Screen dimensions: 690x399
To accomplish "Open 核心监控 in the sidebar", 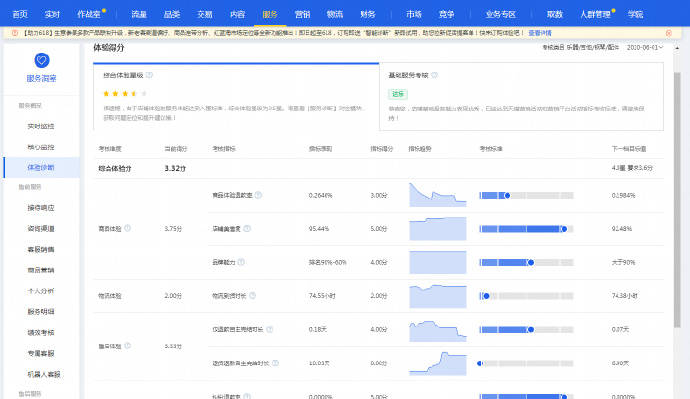I will click(x=40, y=147).
